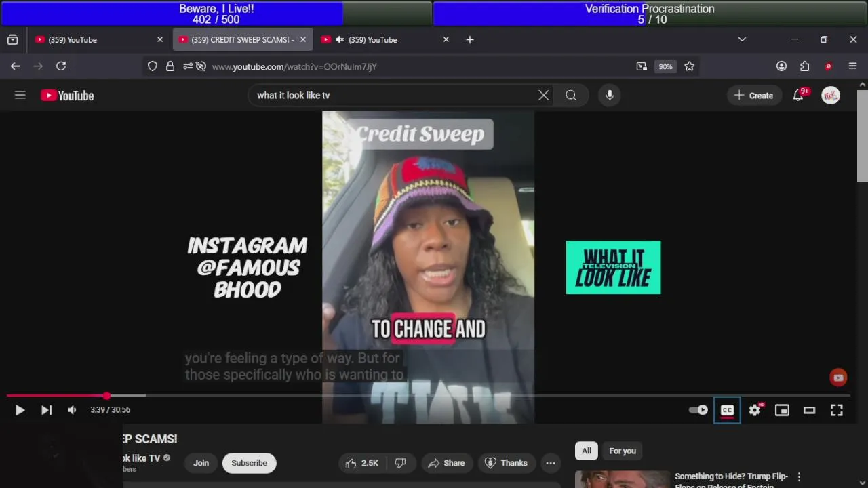The height and width of the screenshot is (488, 868).
Task: Open browser extensions panel
Action: pos(804,66)
